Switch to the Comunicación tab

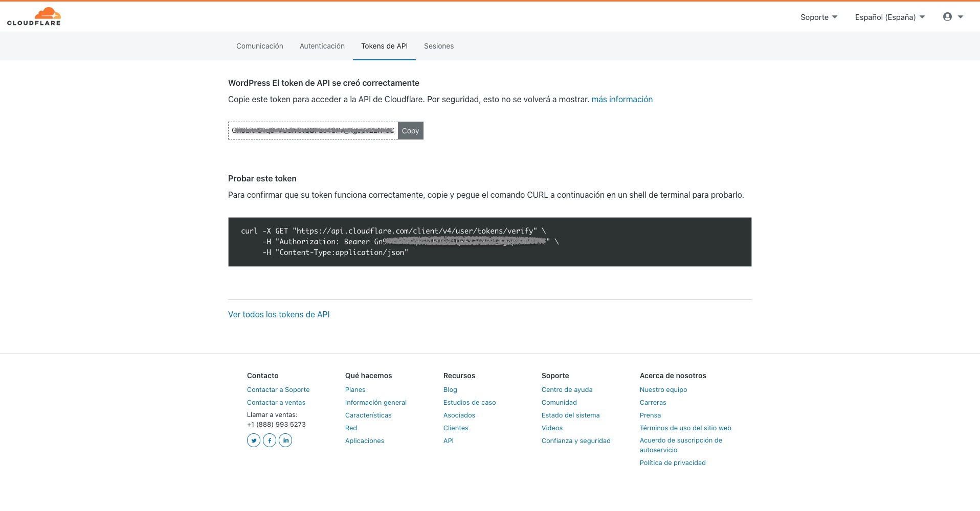tap(259, 46)
